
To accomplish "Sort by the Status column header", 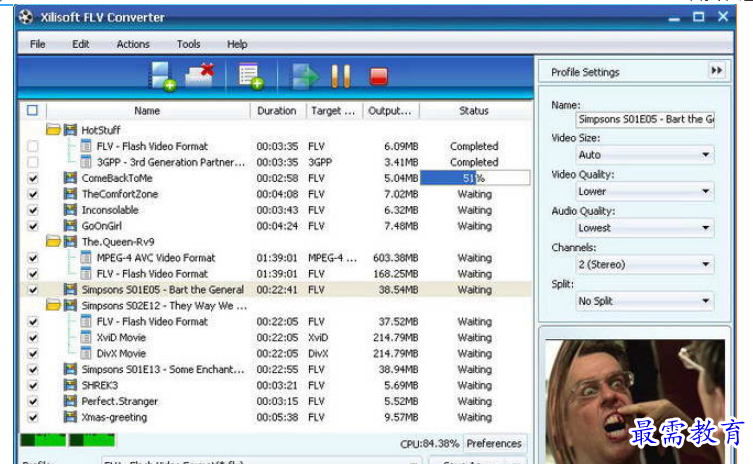I will click(474, 110).
